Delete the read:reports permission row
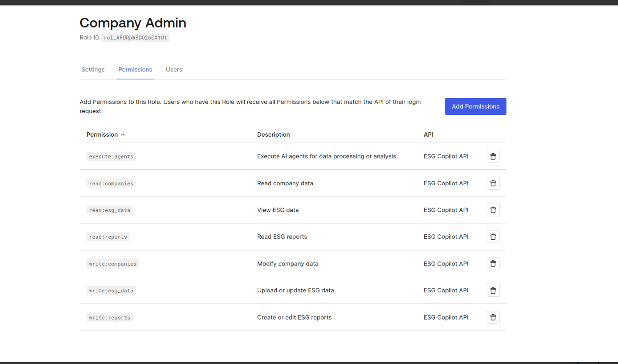The width and height of the screenshot is (618, 364). point(493,237)
